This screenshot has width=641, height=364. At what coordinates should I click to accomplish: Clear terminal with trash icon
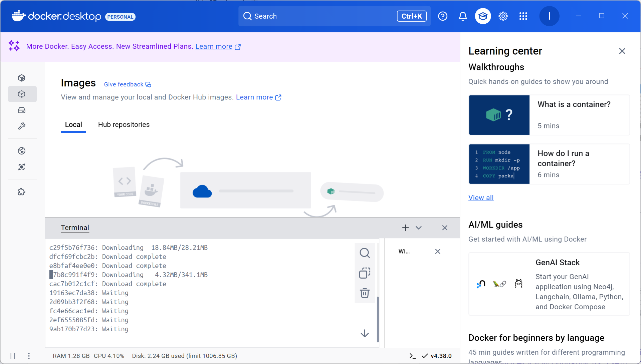click(x=365, y=293)
